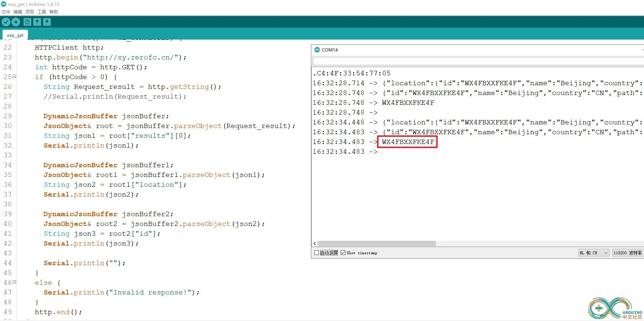Image resolution: width=644 pixels, height=321 pixels.
Task: Open the 工具 menu
Action: pos(42,12)
